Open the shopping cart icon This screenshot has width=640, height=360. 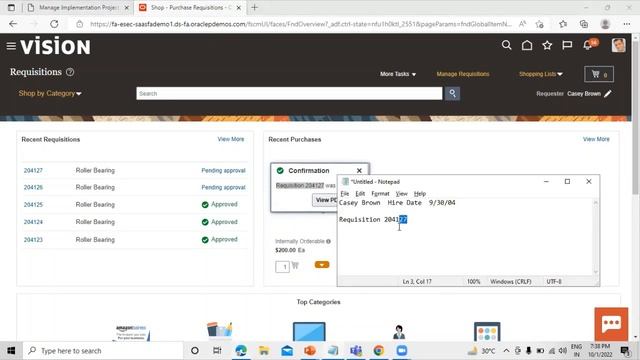pos(599,74)
